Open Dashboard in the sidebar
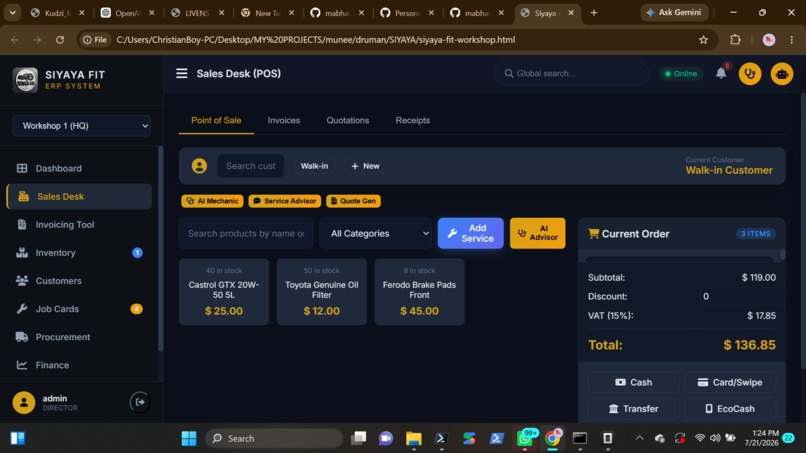806x453 pixels. [x=80, y=168]
